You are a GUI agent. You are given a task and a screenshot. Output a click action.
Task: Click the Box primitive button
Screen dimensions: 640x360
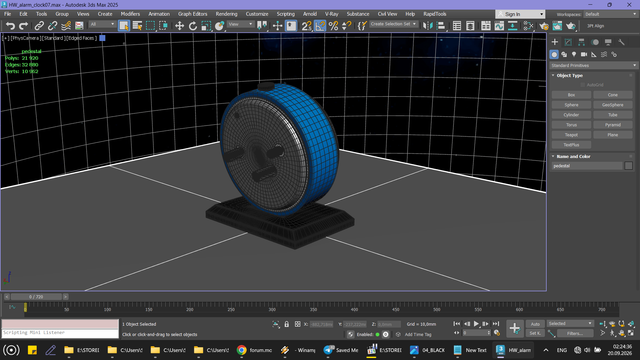click(x=571, y=95)
